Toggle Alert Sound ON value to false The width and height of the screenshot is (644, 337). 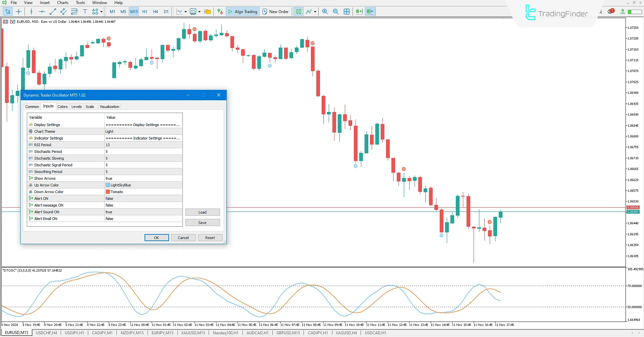143,212
